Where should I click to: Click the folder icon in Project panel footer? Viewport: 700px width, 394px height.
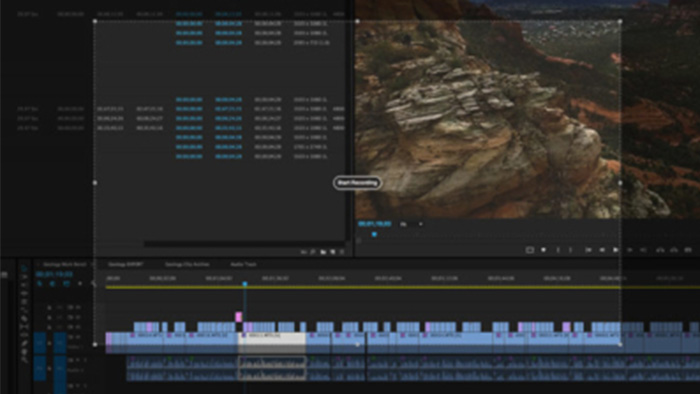click(323, 252)
